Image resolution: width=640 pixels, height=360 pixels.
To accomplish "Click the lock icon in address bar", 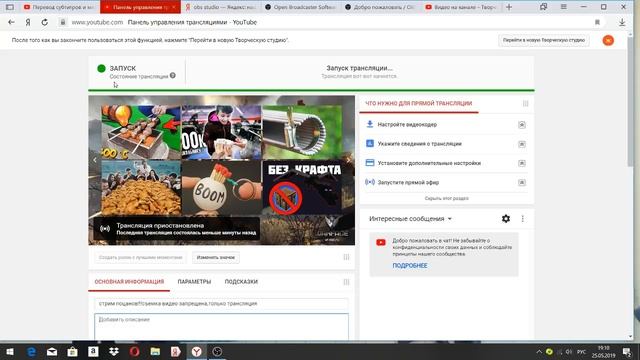I will pos(63,22).
